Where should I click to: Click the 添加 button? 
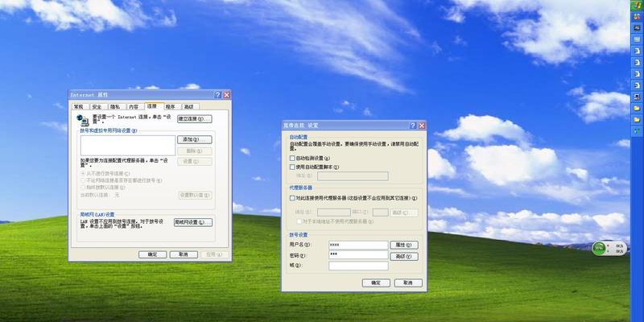click(195, 139)
